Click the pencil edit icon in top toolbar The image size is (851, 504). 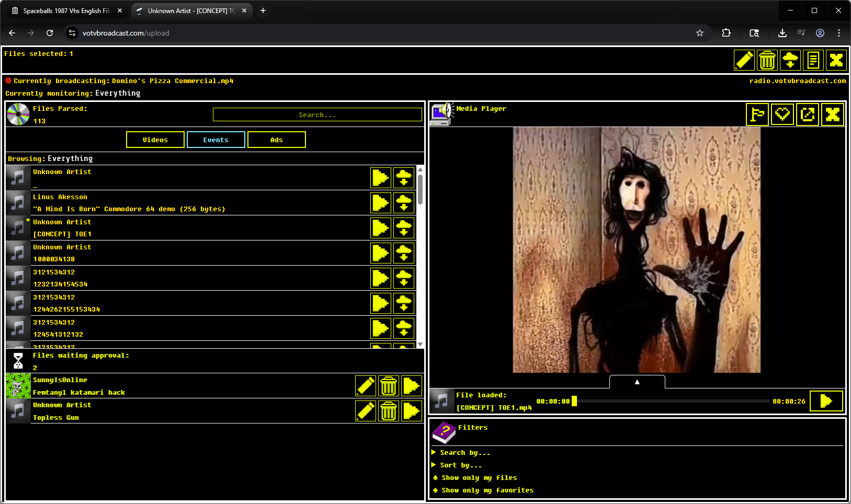(744, 60)
